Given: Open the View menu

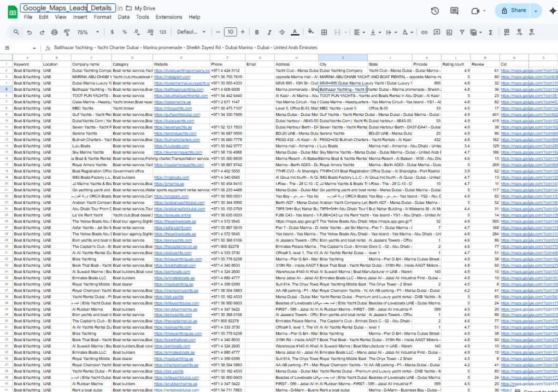Looking at the screenshot, I should tap(61, 17).
